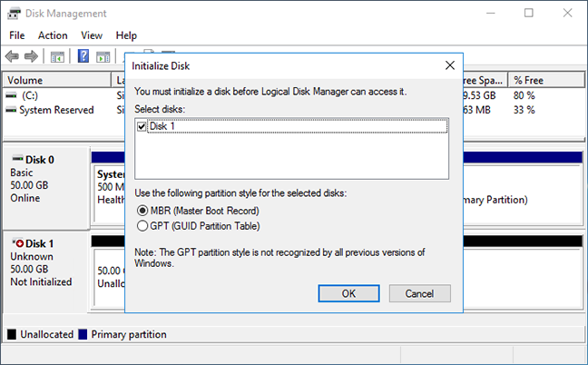Click the (C:) volume drive icon

click(11, 95)
